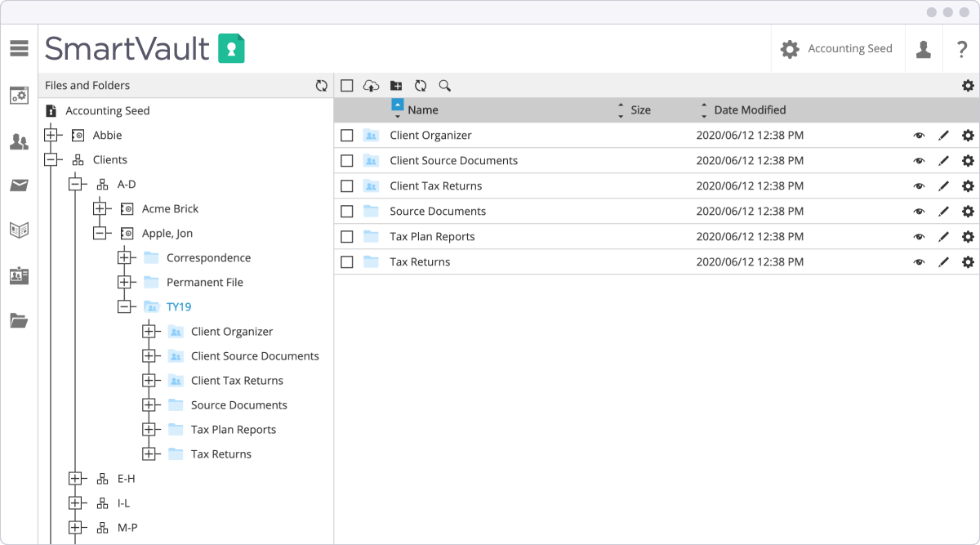Open the clients sidebar icon

(19, 140)
